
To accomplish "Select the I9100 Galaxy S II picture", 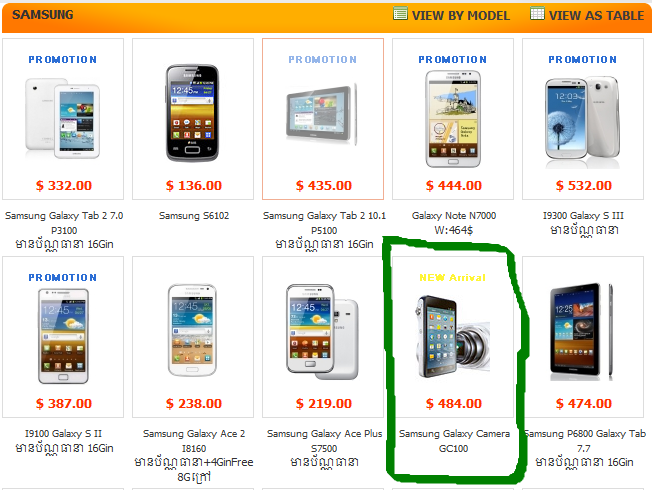I will [63, 336].
